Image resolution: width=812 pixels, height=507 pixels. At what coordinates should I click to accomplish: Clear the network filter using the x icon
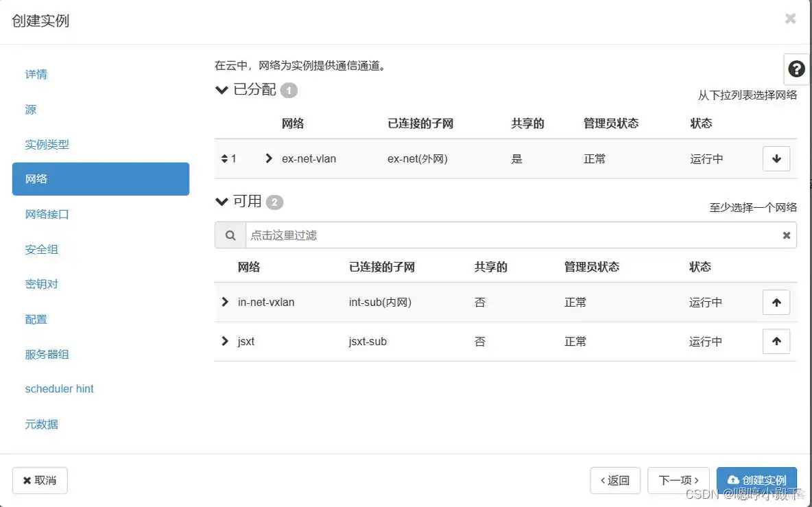(786, 235)
